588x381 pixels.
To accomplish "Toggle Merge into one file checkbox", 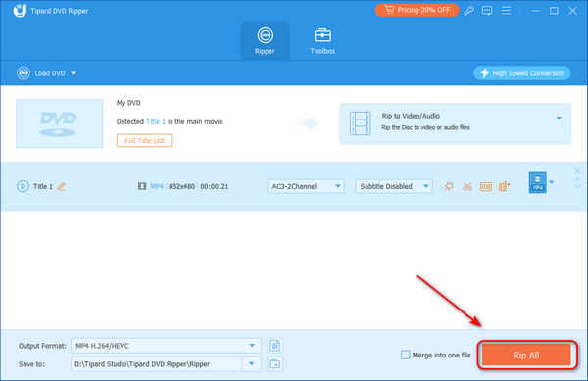I will coord(406,355).
